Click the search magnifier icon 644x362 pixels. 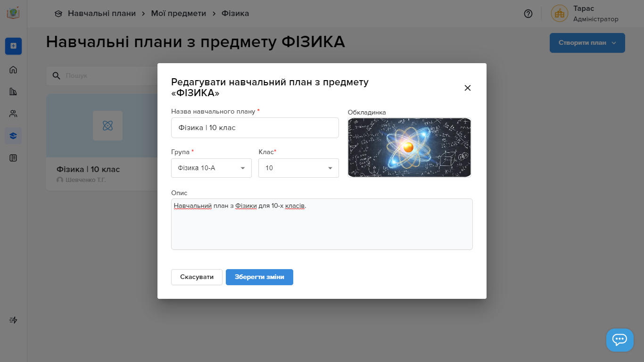click(x=56, y=75)
